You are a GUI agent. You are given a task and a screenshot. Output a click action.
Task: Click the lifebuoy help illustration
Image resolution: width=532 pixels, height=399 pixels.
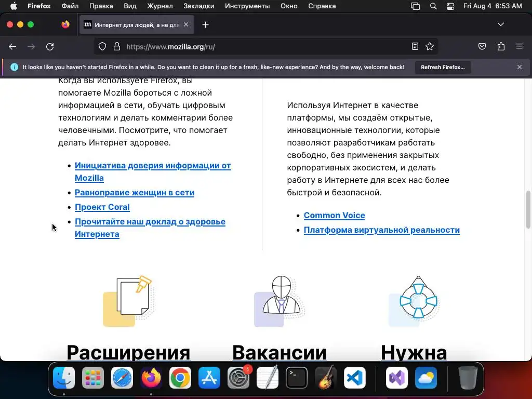click(414, 301)
